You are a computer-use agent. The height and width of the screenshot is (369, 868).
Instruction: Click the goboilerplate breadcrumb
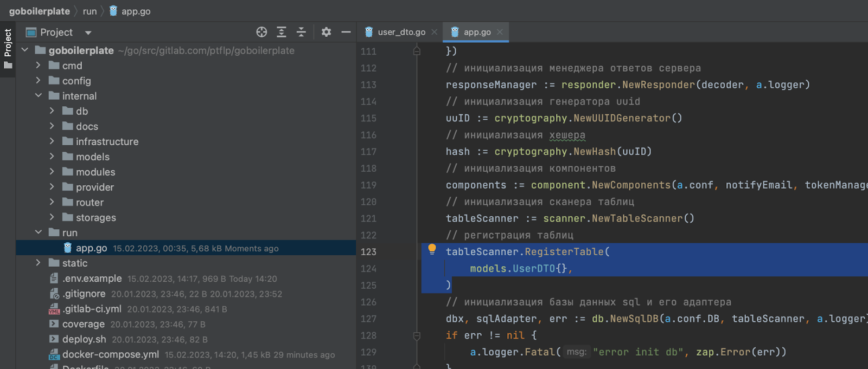click(x=40, y=11)
